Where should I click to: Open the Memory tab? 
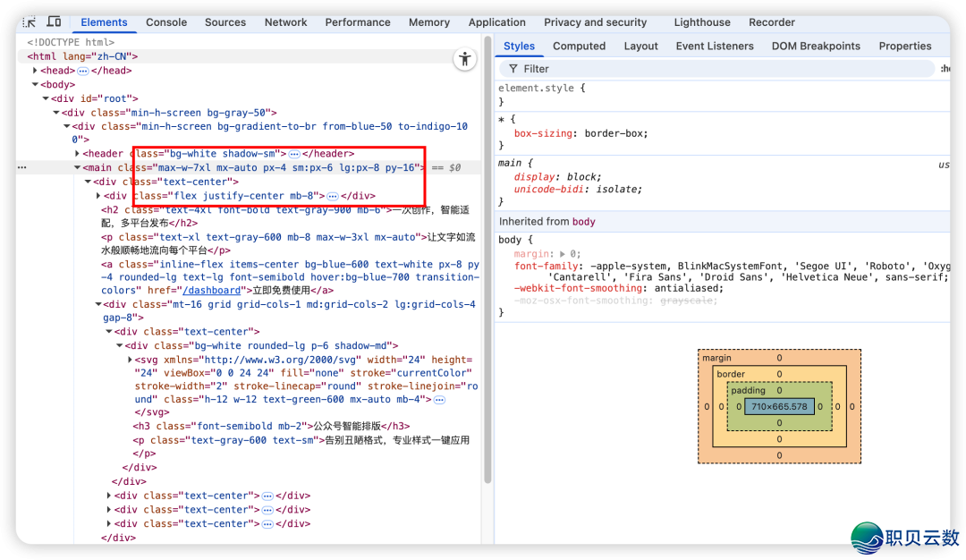click(x=429, y=22)
